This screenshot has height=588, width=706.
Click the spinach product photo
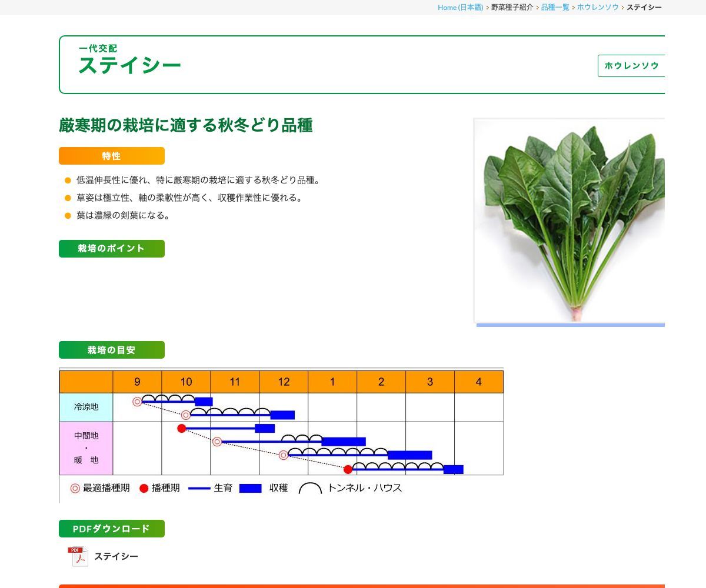click(569, 220)
